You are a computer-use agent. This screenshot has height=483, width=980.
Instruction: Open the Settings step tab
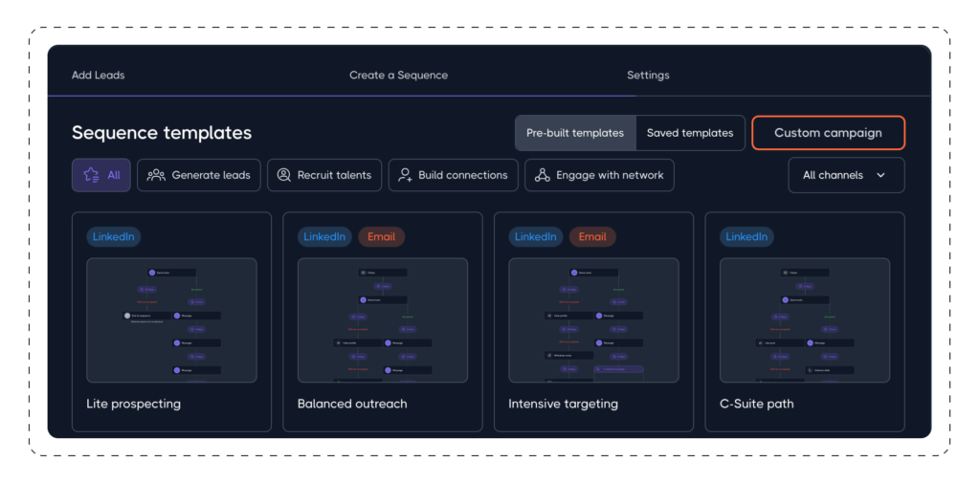point(648,75)
